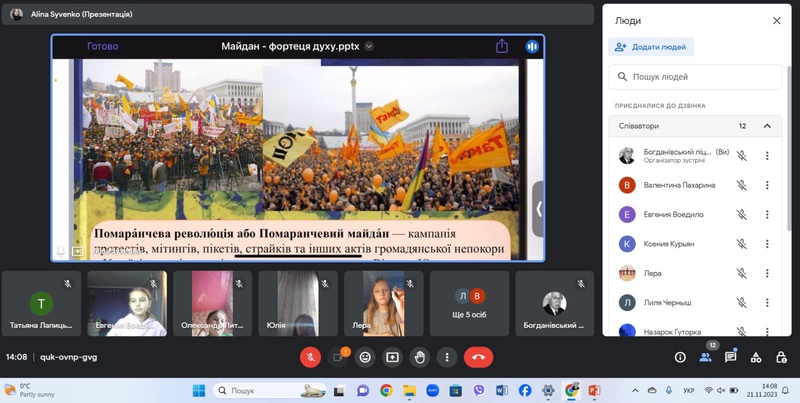Viewport: 800px width, 403px height.
Task: Open host controls lock icon
Action: 781,358
